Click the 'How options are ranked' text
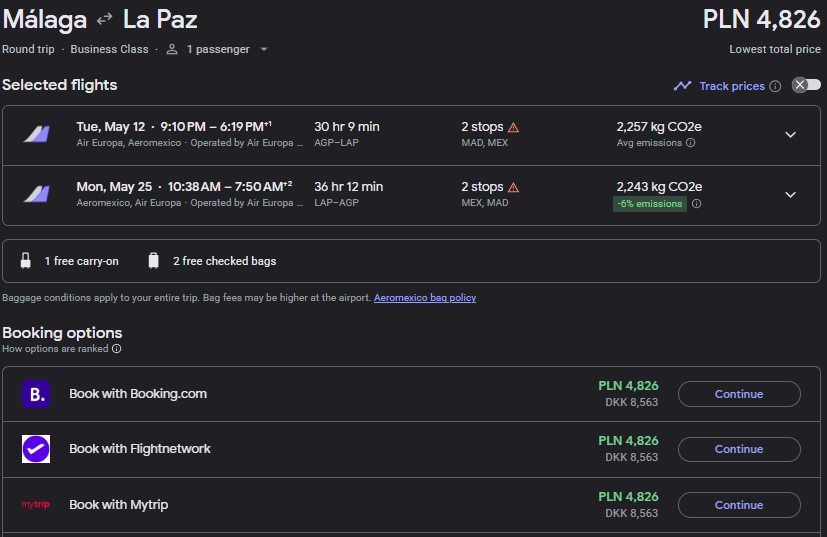The height and width of the screenshot is (537, 827). 55,349
